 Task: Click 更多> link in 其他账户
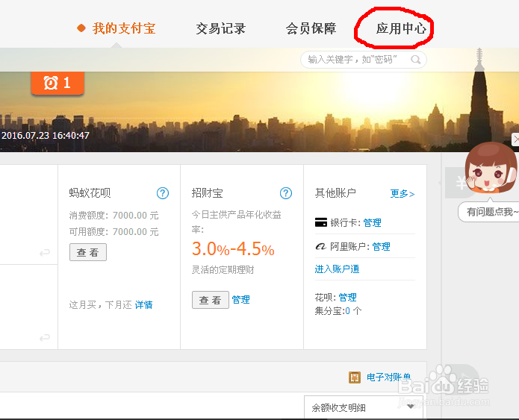(x=403, y=194)
